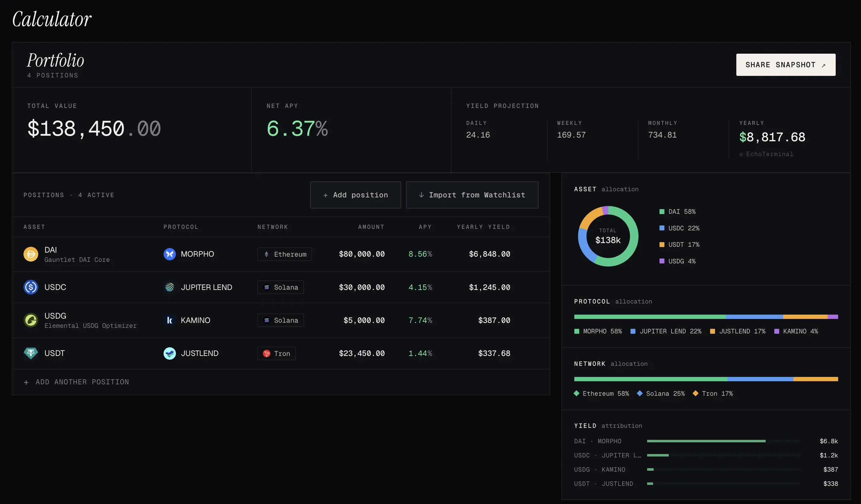Viewport: 861px width, 504px height.
Task: Click the daily projection 24.16
Action: [x=478, y=135]
